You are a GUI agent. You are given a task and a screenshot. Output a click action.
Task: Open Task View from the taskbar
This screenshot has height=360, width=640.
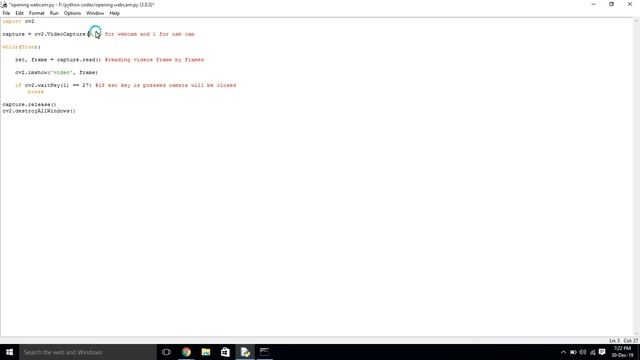pos(166,352)
